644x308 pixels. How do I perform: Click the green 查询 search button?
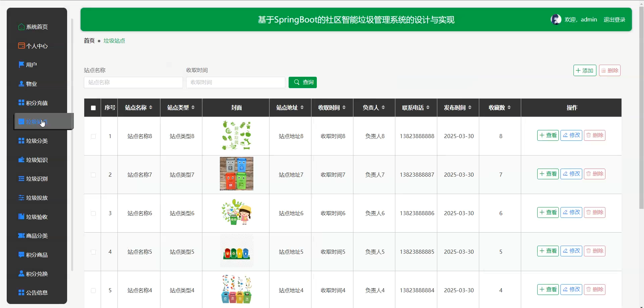click(x=303, y=82)
